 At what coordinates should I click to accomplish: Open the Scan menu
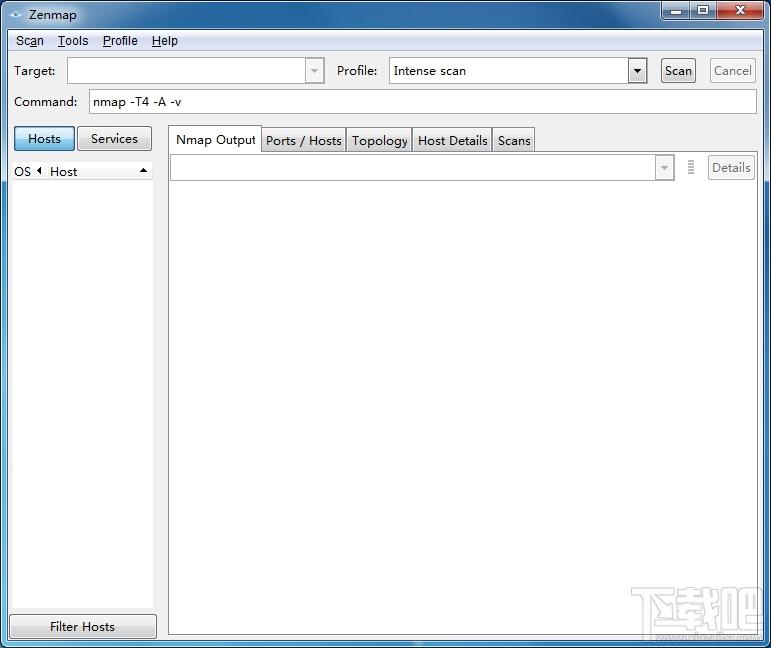30,41
